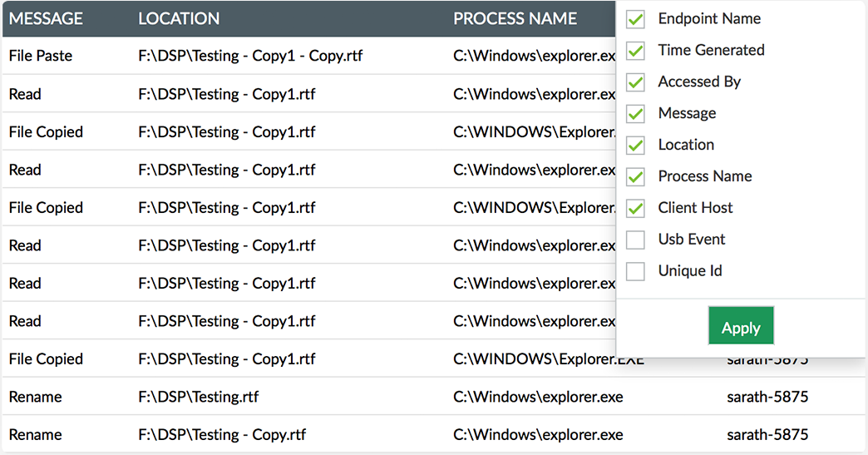The height and width of the screenshot is (455, 868).
Task: Select the F:\DSP\Testing - Copy.rtf row
Action: 434,434
